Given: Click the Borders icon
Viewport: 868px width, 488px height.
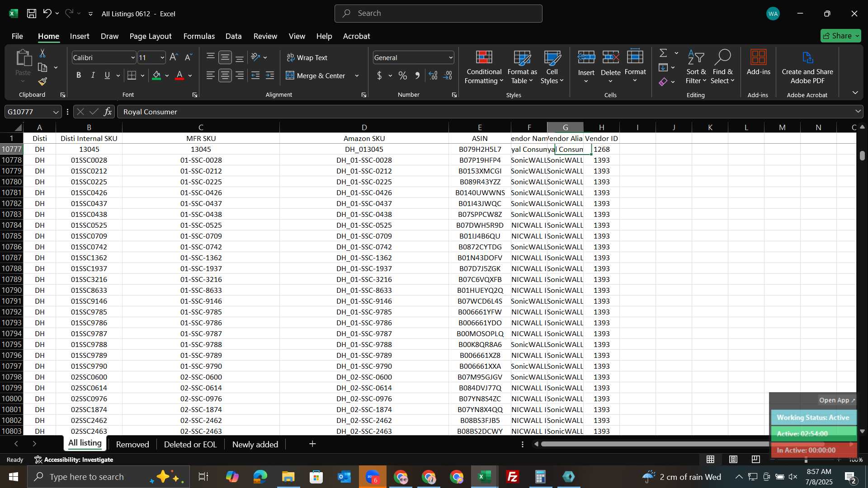Looking at the screenshot, I should 132,75.
